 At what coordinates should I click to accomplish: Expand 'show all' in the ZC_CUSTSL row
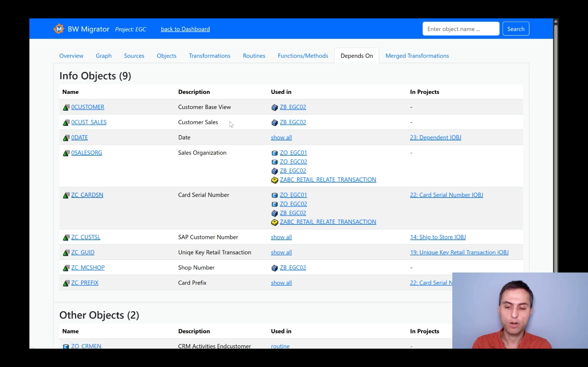281,237
